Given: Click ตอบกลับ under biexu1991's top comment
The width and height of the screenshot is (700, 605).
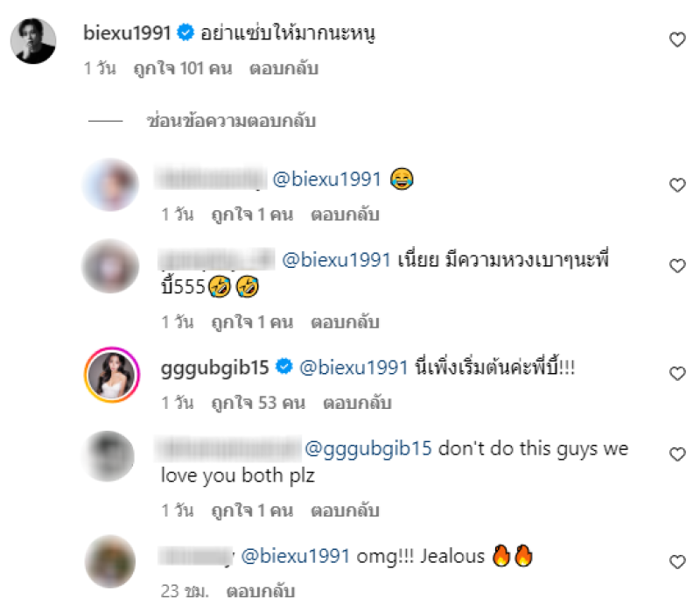Looking at the screenshot, I should [x=283, y=68].
